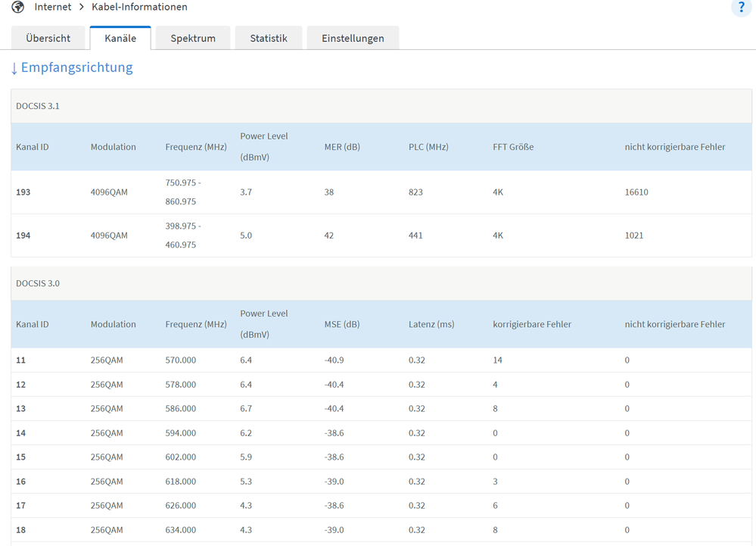Select channel 193 row ID

(23, 192)
